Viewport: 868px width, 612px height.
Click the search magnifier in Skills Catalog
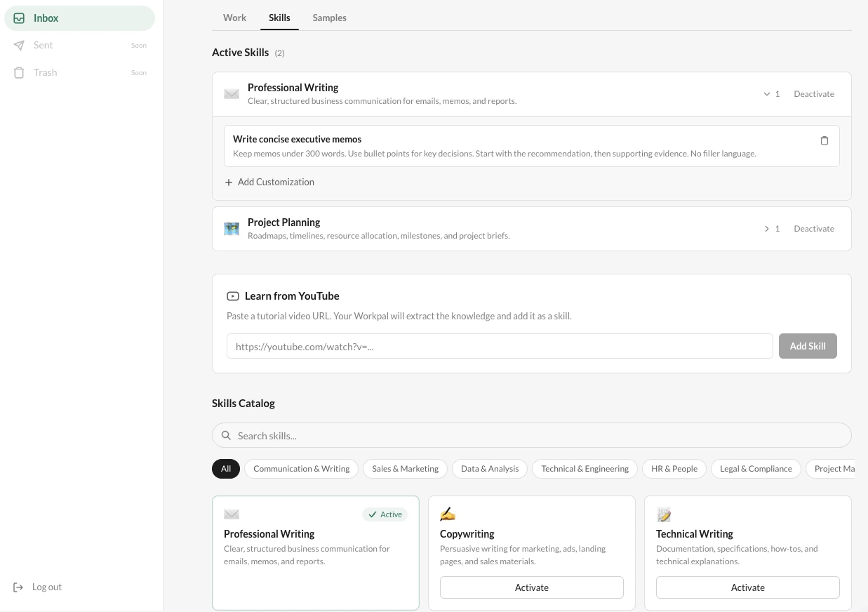pyautogui.click(x=226, y=435)
